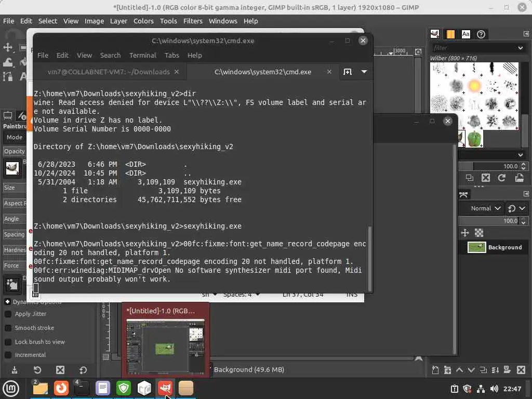Image resolution: width=532 pixels, height=399 pixels.
Task: Open the brush filter dropdown
Action: tap(520, 48)
